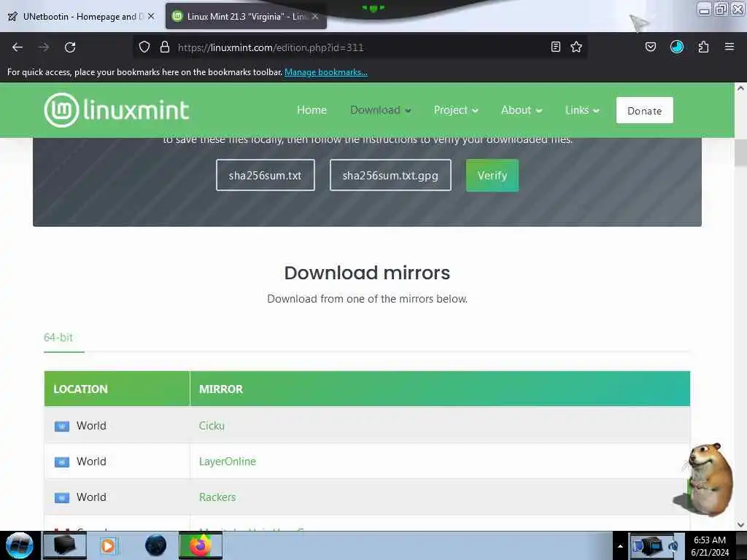Expand the Download dropdown menu
Screen dimensions: 747x560
pyautogui.click(x=381, y=110)
